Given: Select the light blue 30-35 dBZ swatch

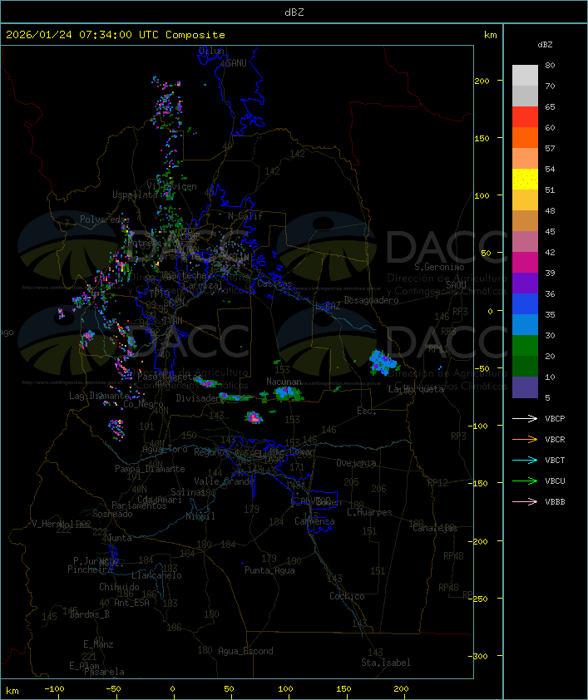Looking at the screenshot, I should pos(525,325).
